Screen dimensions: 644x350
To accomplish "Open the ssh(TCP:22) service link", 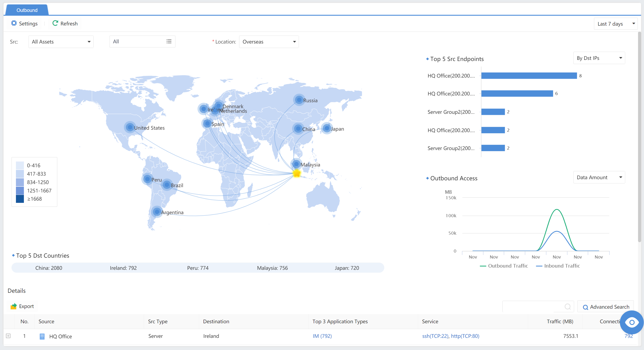I will tap(435, 336).
